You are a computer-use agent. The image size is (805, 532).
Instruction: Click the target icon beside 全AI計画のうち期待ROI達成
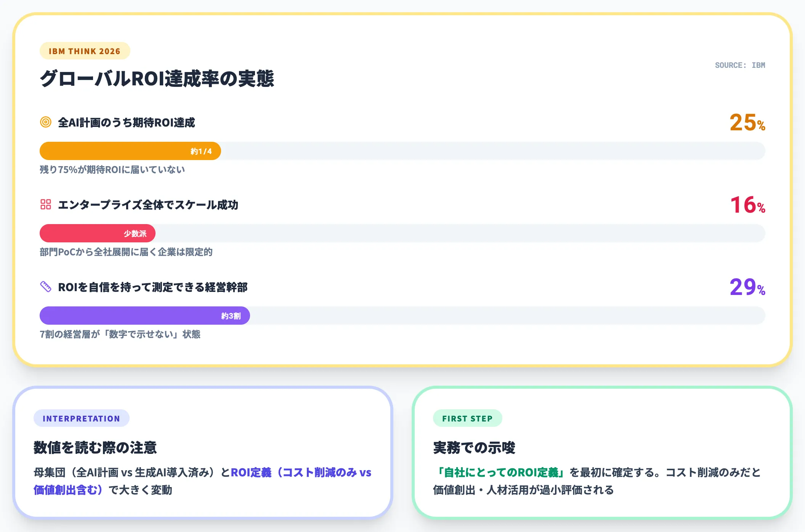click(46, 122)
